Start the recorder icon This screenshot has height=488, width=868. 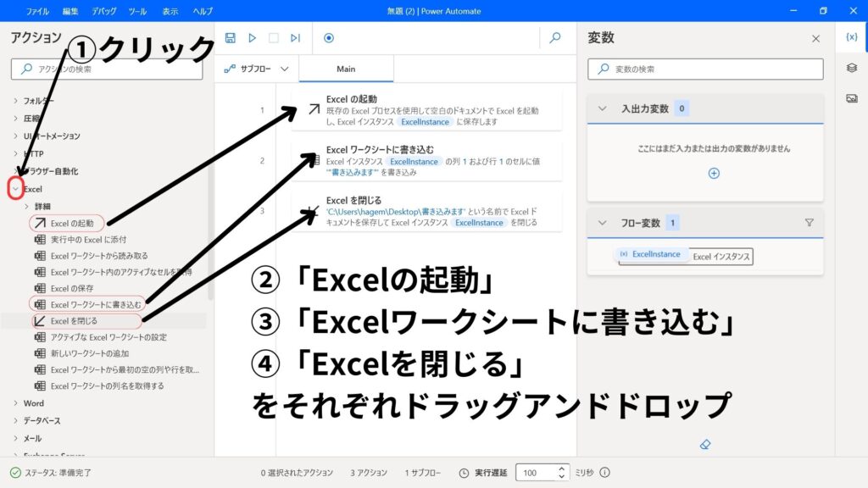(329, 37)
